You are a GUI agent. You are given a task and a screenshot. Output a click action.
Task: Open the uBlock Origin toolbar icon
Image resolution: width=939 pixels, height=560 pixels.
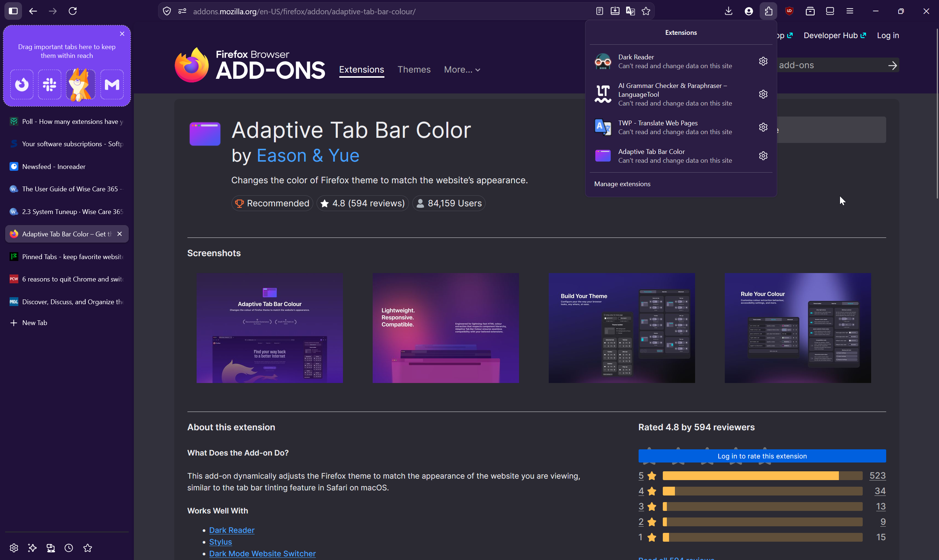789,11
